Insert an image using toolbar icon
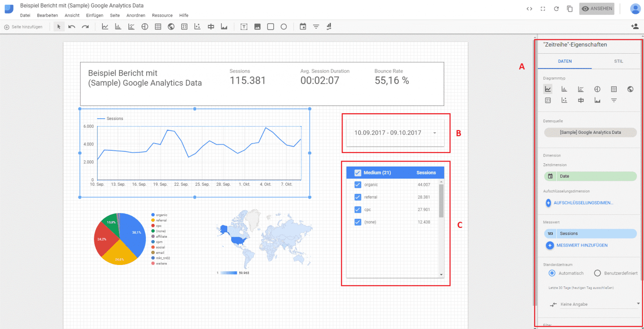 click(x=257, y=27)
